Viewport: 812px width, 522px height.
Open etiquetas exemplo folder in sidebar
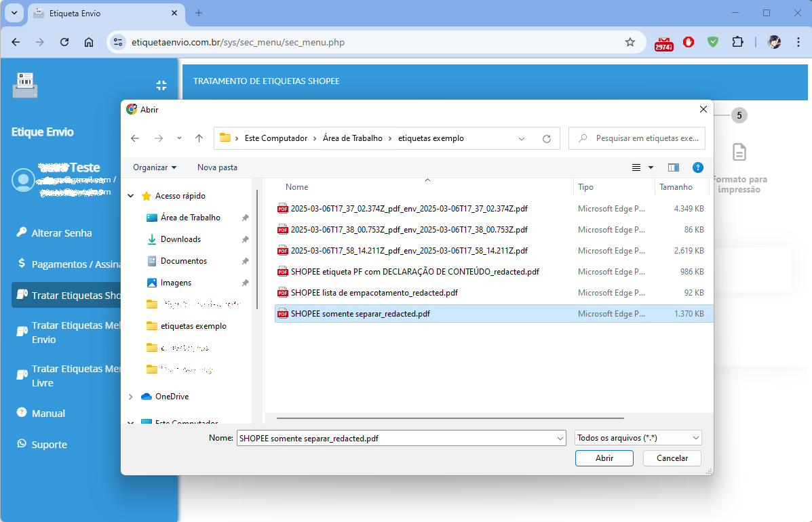coord(193,326)
